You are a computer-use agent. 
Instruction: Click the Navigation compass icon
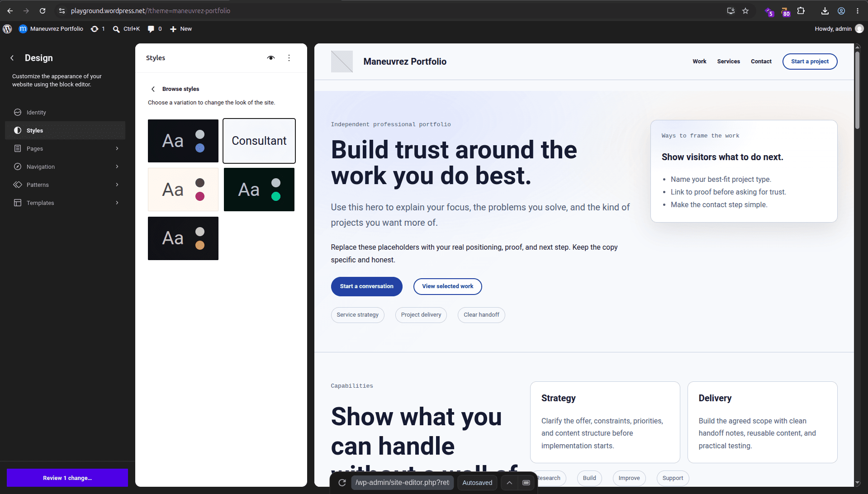coord(18,166)
